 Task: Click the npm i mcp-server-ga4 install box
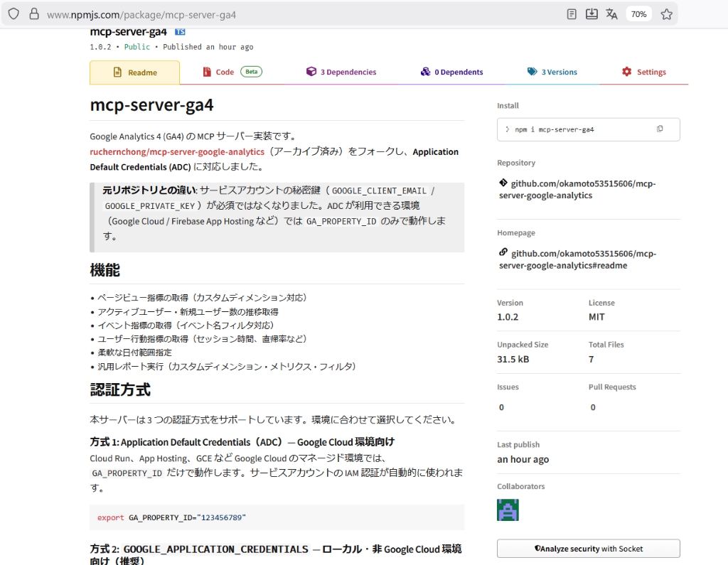pyautogui.click(x=588, y=129)
